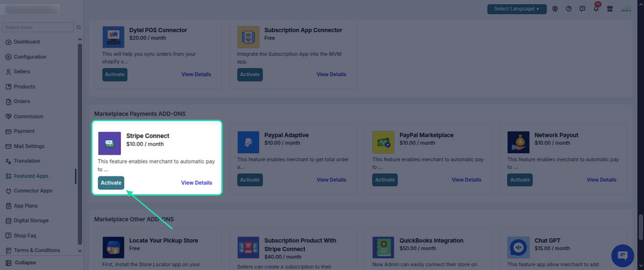Click the help question mark icon

[x=569, y=9]
